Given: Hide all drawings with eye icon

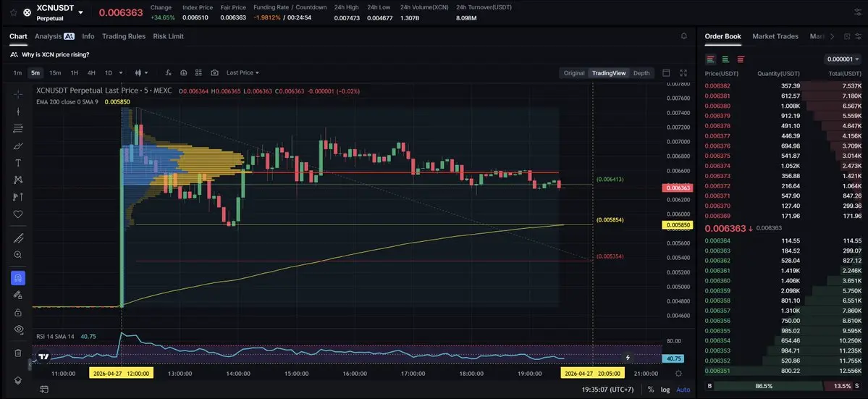Looking at the screenshot, I should 17,329.
